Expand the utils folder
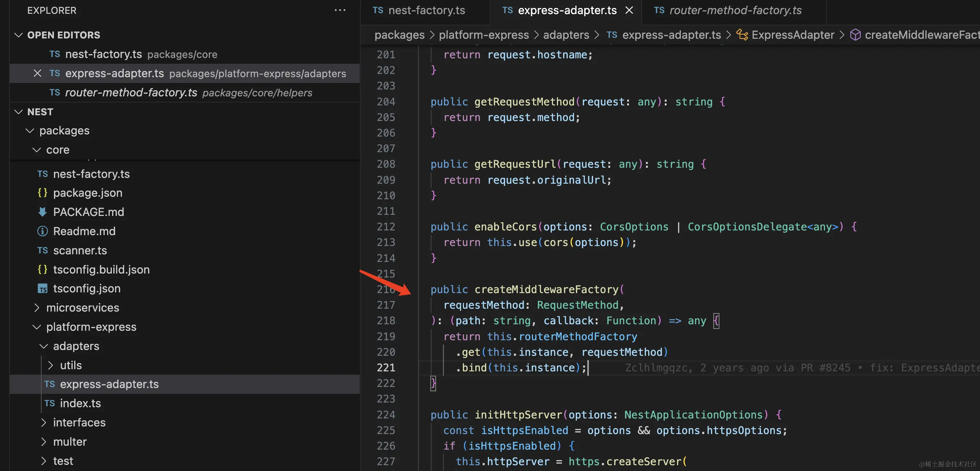This screenshot has width=980, height=471. (x=51, y=365)
